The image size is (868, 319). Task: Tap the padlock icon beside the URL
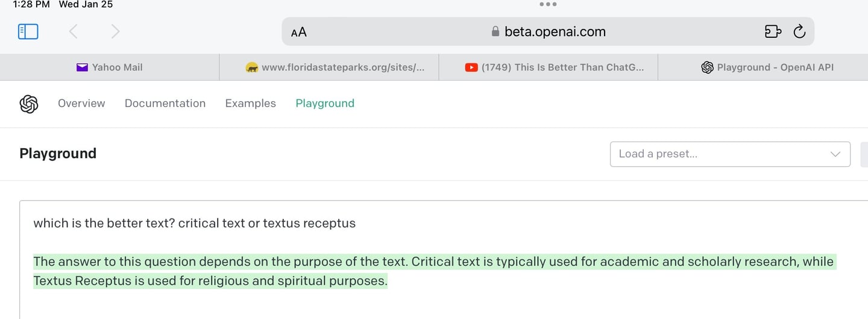coord(495,32)
